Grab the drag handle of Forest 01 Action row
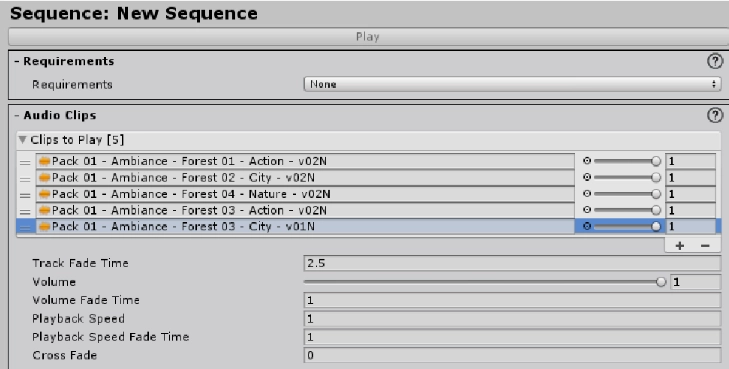Screen dimensions: 729x369 click(x=25, y=162)
